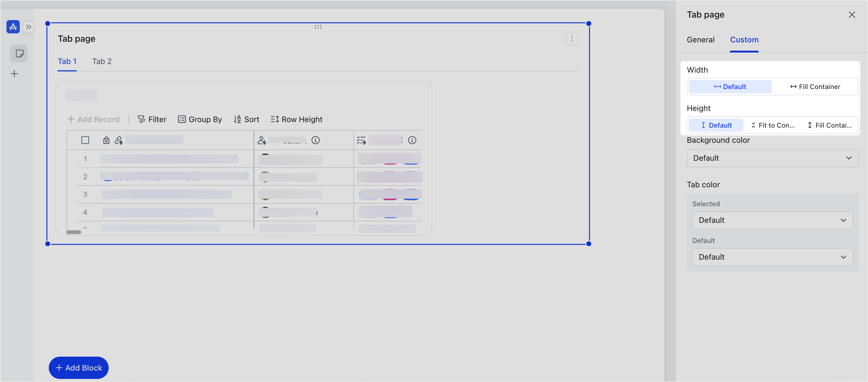The image size is (868, 382).
Task: Click info icon of the person column
Action: [315, 140]
